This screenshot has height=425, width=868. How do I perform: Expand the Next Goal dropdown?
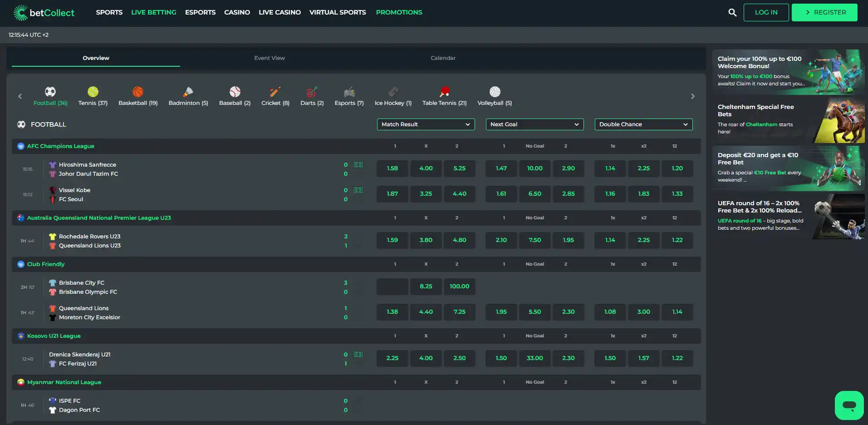[x=535, y=124]
